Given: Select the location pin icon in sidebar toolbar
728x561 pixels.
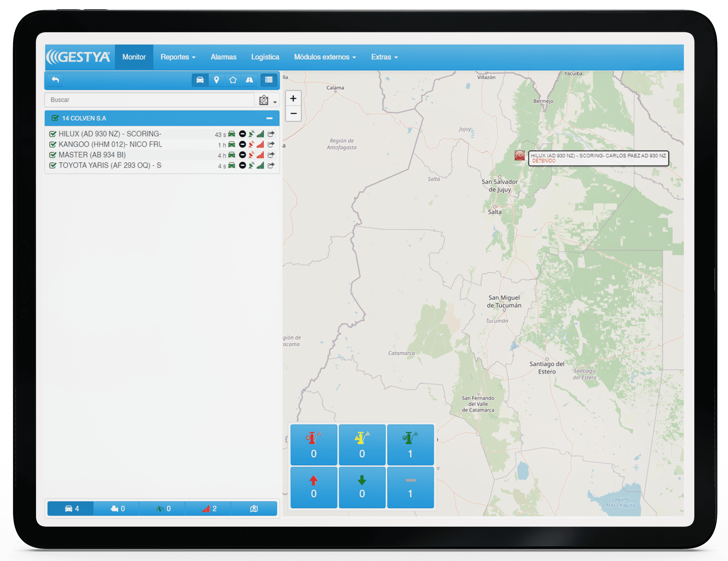Looking at the screenshot, I should point(216,80).
